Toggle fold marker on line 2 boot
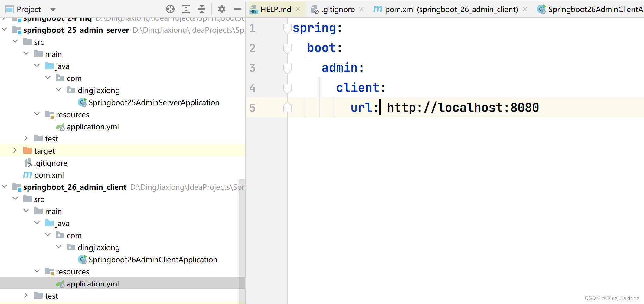The height and width of the screenshot is (304, 644). (287, 48)
